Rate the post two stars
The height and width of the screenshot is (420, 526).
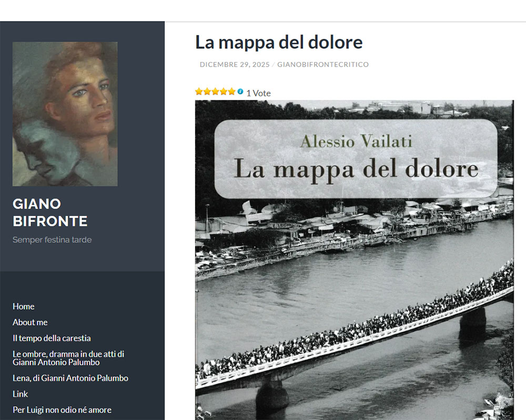pos(207,92)
